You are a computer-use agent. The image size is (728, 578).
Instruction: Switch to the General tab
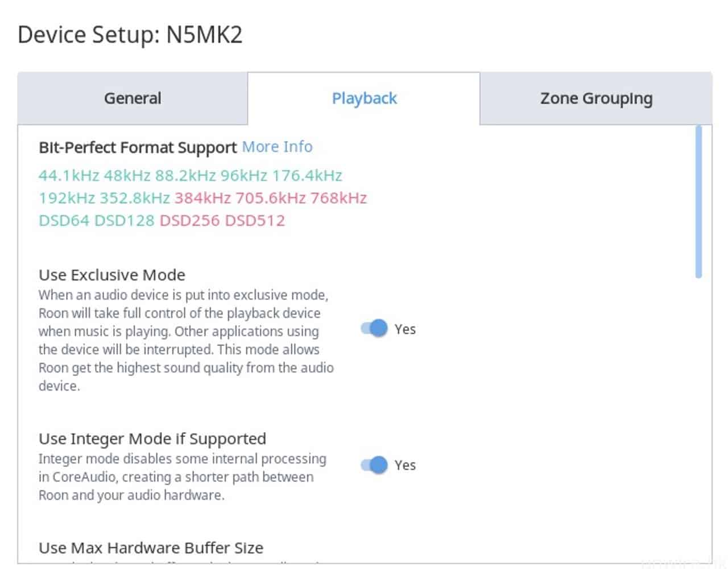click(x=133, y=98)
